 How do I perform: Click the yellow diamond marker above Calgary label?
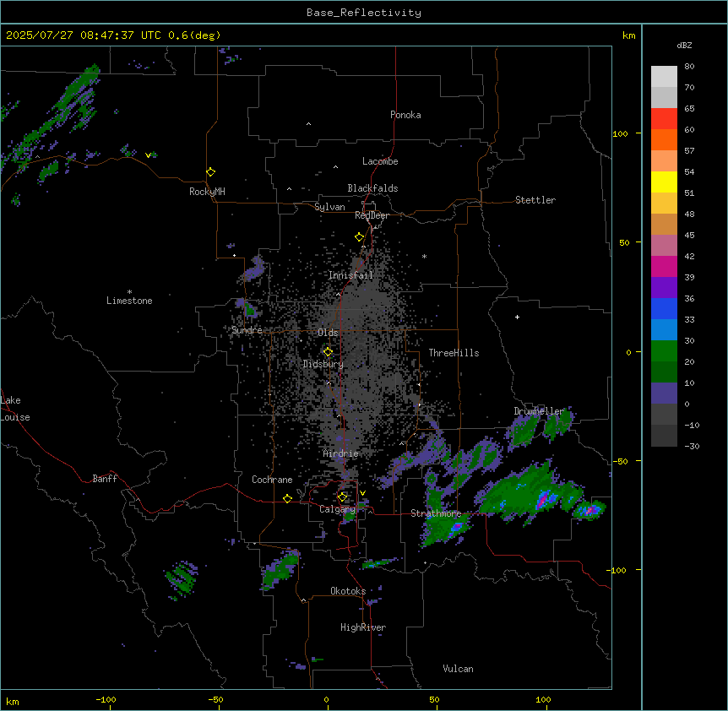click(x=342, y=497)
